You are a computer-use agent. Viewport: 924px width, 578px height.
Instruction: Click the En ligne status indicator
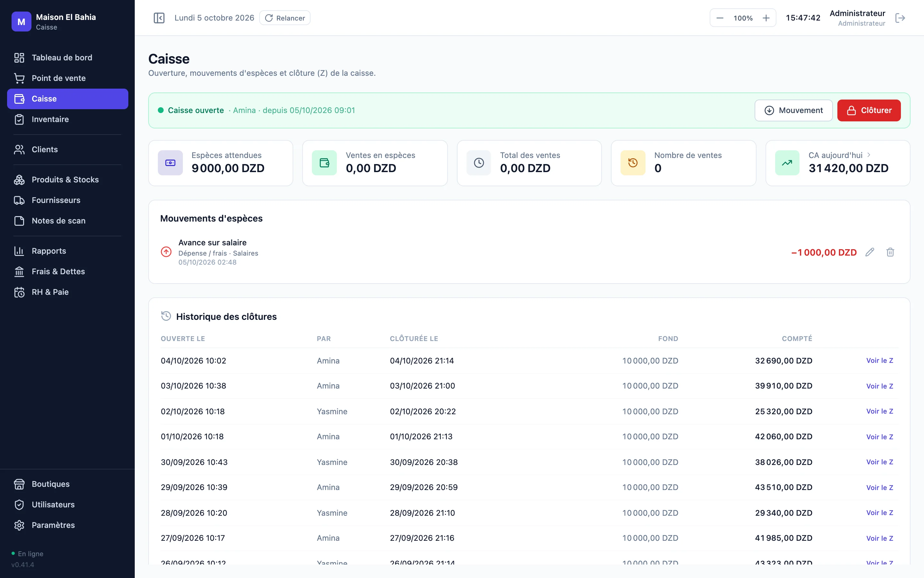28,554
